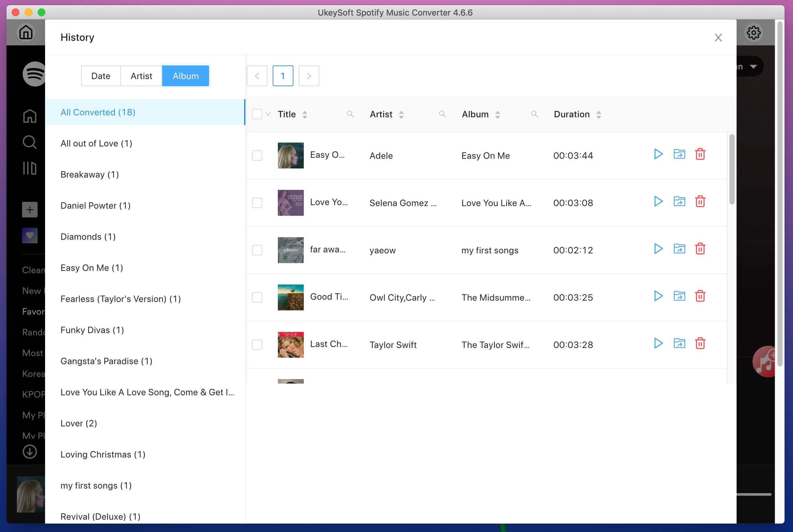Click the Owl City album thumbnail
Image resolution: width=793 pixels, height=532 pixels.
(290, 297)
